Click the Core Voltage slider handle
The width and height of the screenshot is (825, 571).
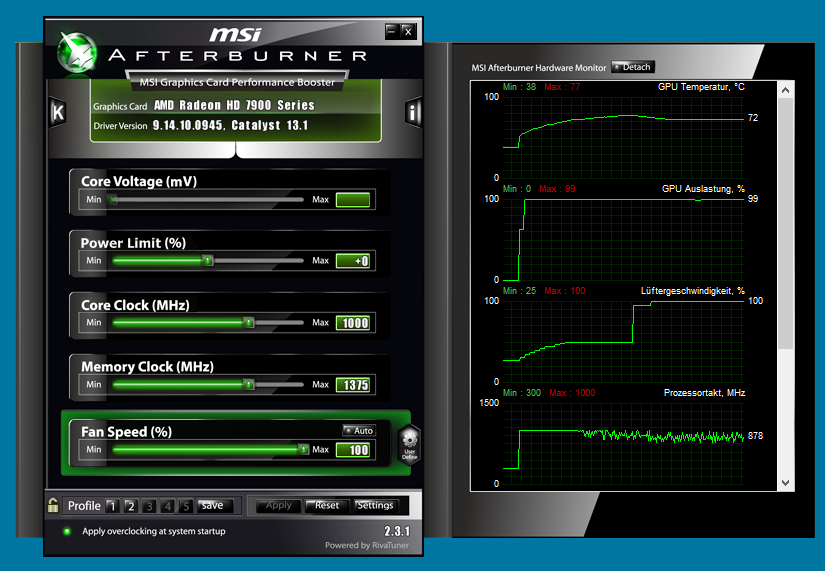pyautogui.click(x=113, y=199)
